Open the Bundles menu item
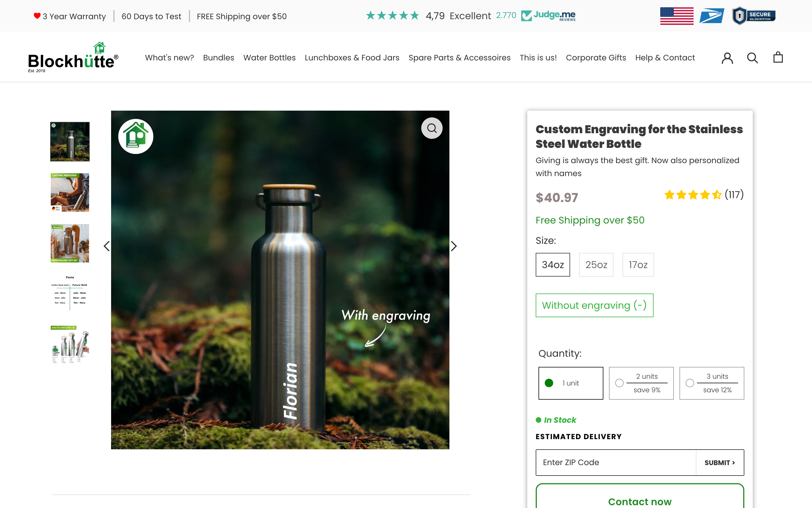The width and height of the screenshot is (812, 508). click(219, 58)
